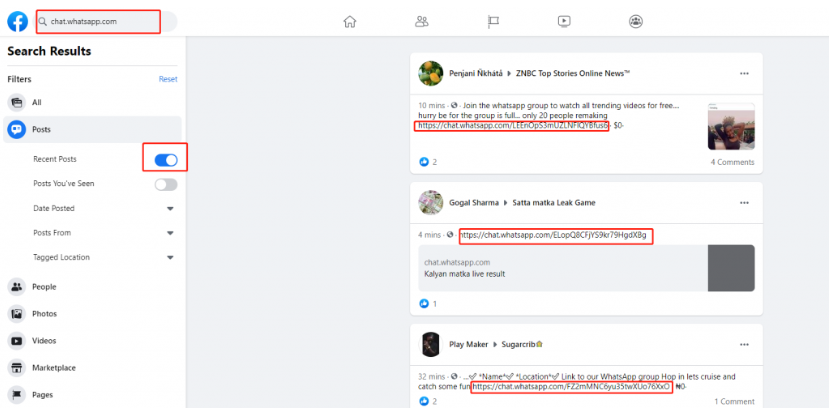The height and width of the screenshot is (408, 830).
Task: Click the Posts filter speech-bubble icon
Action: point(17,130)
